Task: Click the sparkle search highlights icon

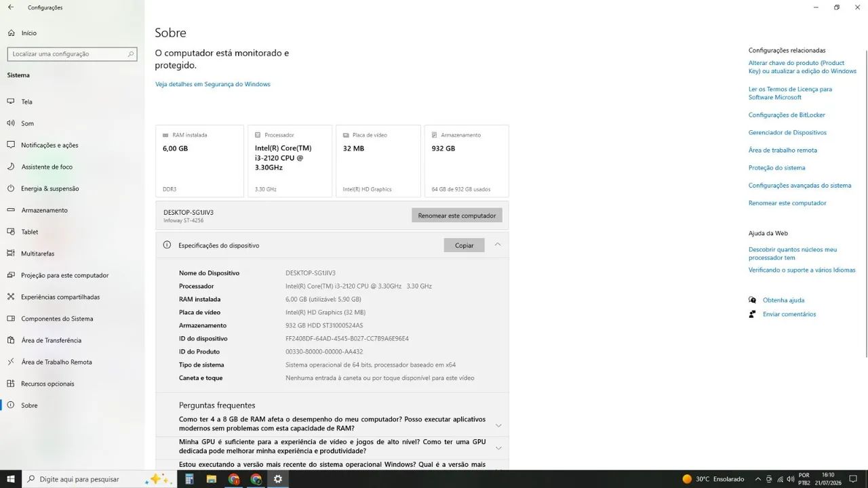Action: (158, 479)
